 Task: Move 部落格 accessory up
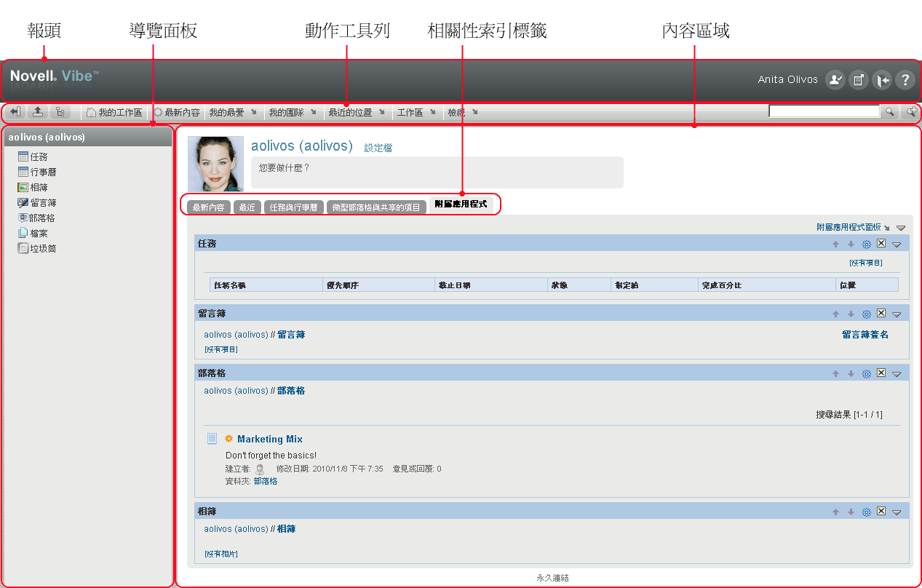point(836,374)
